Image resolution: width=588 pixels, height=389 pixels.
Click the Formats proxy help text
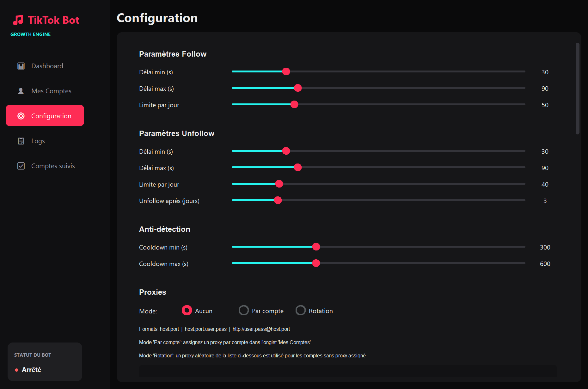(x=214, y=329)
